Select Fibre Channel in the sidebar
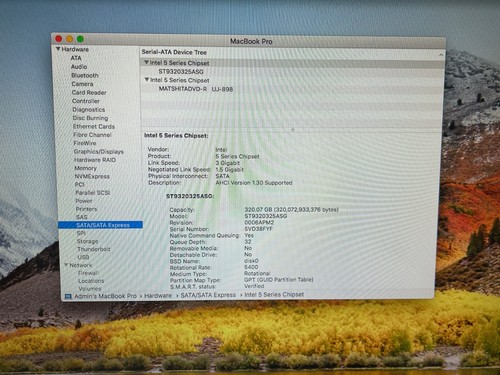 [93, 135]
